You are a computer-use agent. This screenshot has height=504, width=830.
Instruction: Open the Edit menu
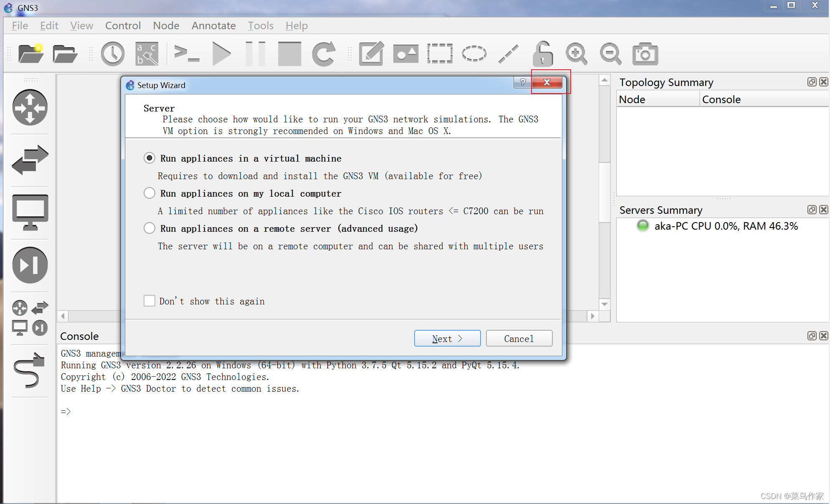pyautogui.click(x=49, y=25)
